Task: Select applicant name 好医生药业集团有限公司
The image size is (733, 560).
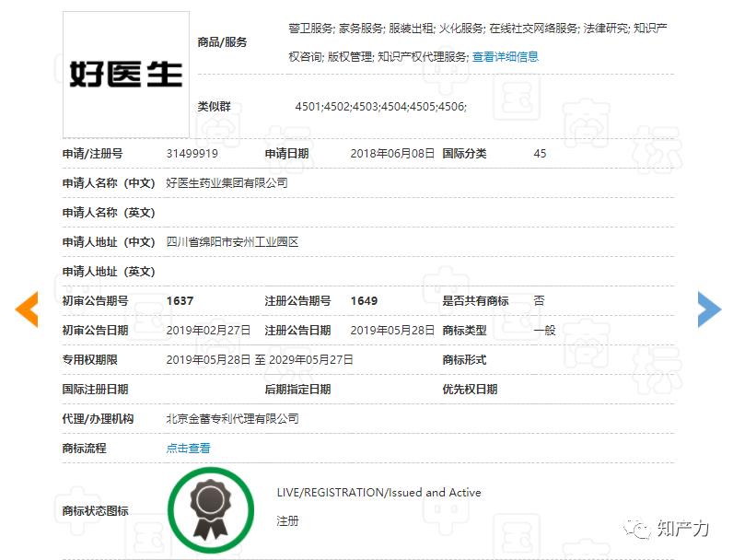Action: point(227,183)
